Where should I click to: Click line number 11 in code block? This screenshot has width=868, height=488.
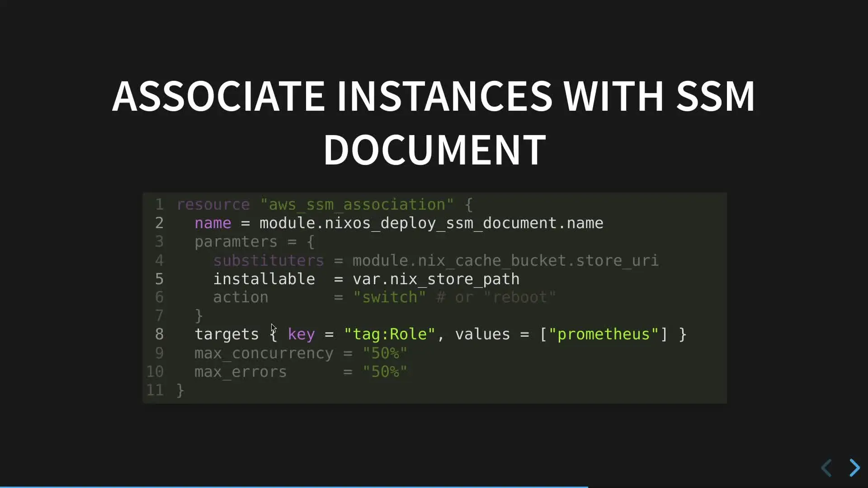coord(155,390)
